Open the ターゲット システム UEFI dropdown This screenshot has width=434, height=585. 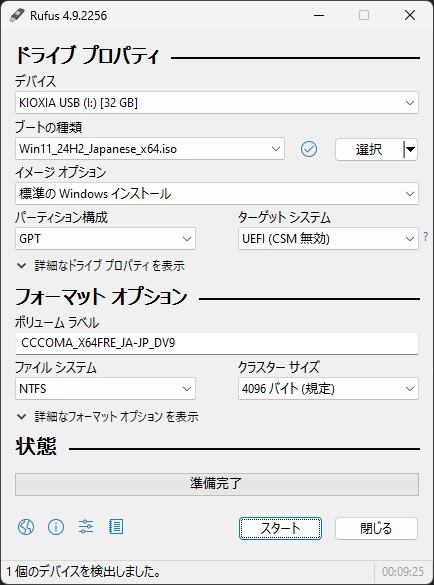point(328,239)
